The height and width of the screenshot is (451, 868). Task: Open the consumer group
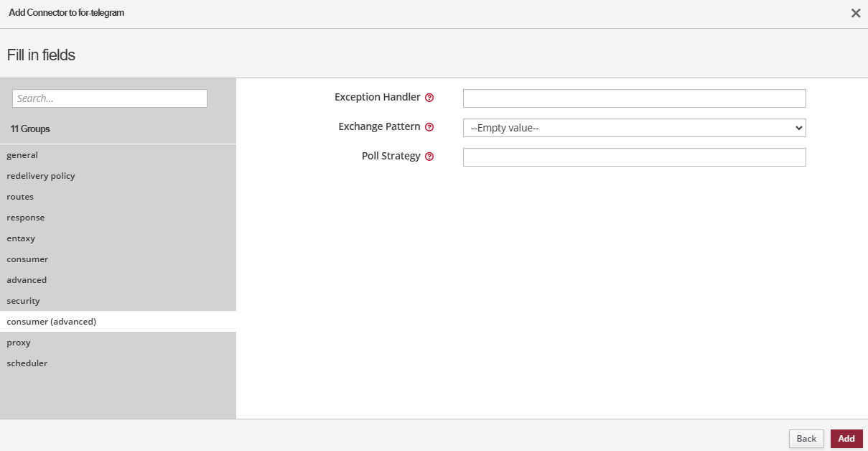pos(27,259)
